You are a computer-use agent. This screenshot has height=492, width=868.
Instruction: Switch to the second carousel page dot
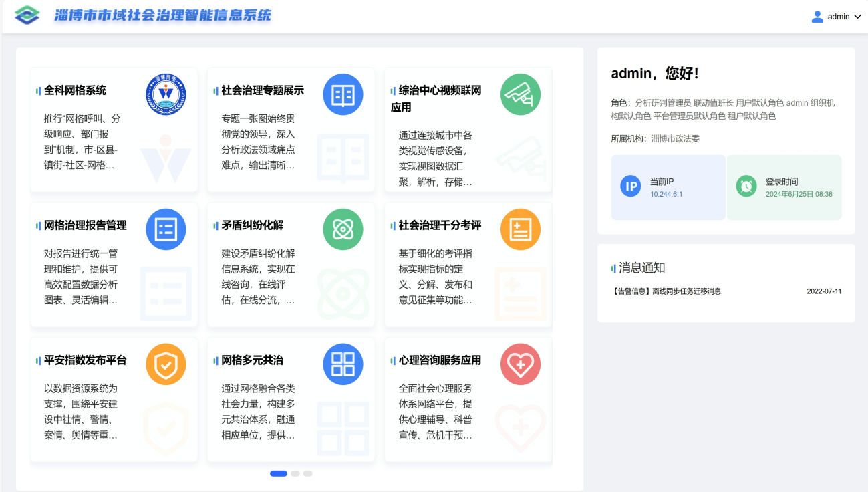pyautogui.click(x=295, y=473)
